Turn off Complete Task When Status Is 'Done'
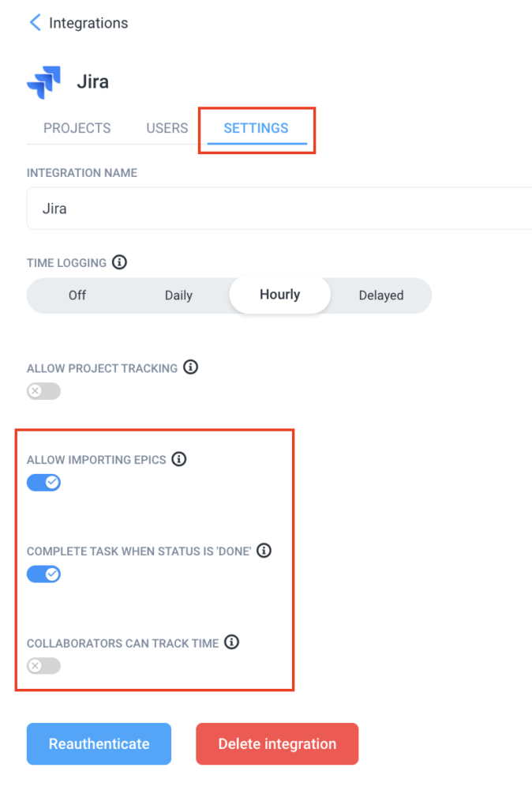Viewport: 532px width, 809px height. (43, 574)
